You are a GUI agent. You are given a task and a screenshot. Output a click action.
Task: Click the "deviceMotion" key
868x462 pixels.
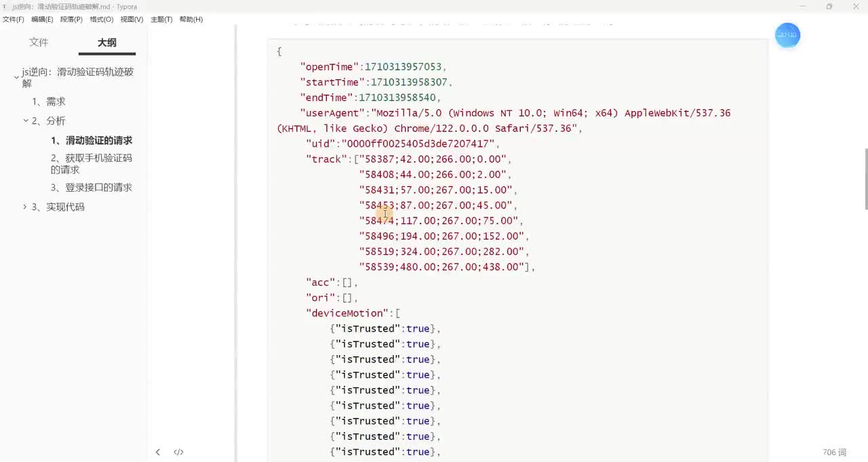click(x=347, y=313)
